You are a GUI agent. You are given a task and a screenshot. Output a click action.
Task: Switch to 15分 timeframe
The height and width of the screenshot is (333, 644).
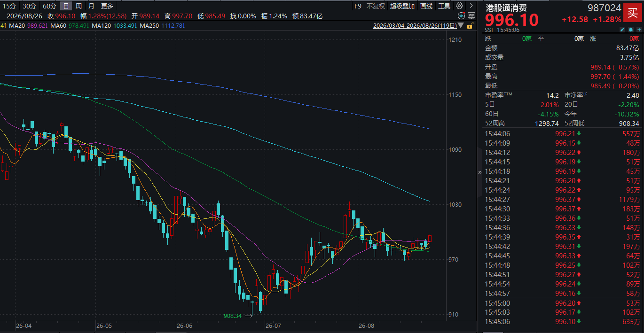point(9,6)
